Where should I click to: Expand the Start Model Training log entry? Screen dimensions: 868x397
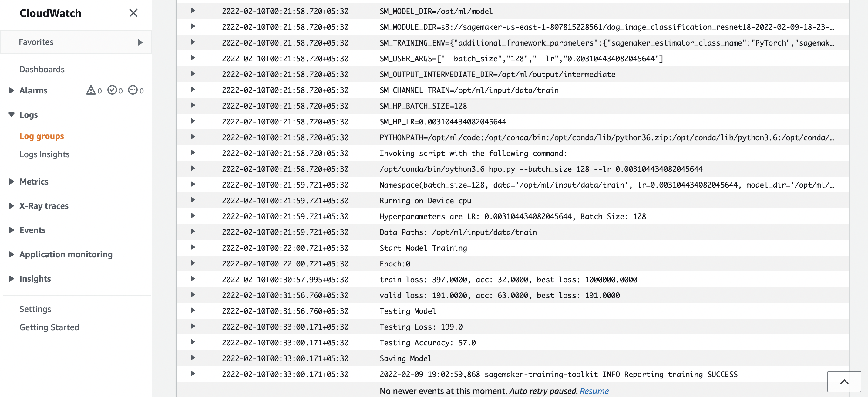[x=193, y=248]
